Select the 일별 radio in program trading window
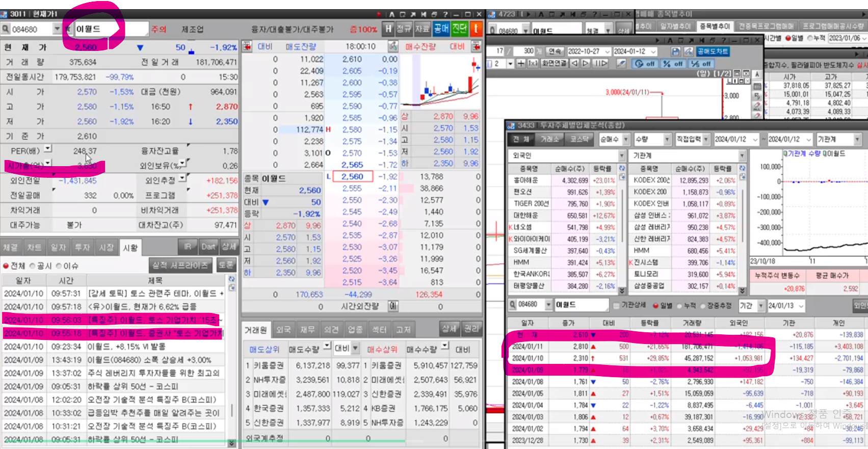This screenshot has height=449, width=868. click(788, 38)
